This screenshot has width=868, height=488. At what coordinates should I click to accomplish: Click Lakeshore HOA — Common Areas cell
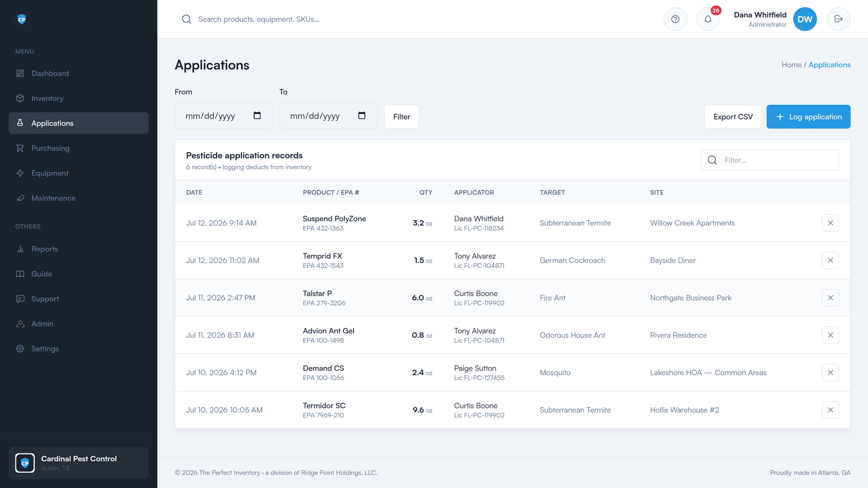pos(708,372)
